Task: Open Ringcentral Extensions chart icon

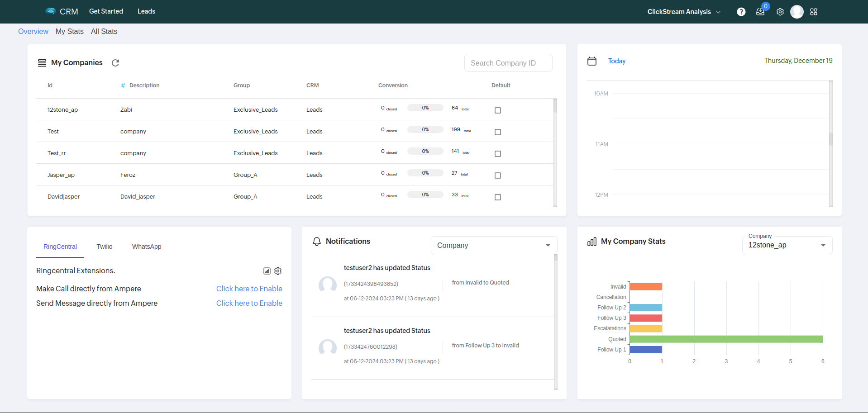Action: (x=267, y=271)
